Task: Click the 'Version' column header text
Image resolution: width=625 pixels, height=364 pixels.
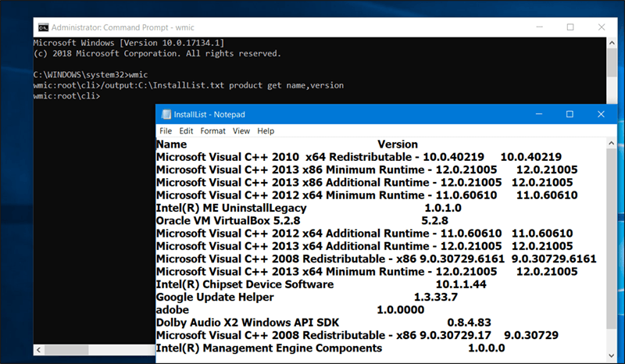Action: [398, 145]
